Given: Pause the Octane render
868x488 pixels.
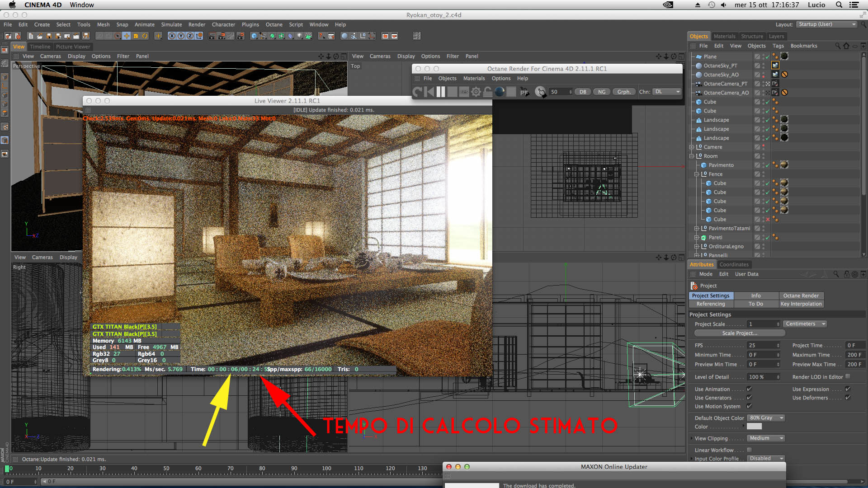Looking at the screenshot, I should (x=441, y=92).
